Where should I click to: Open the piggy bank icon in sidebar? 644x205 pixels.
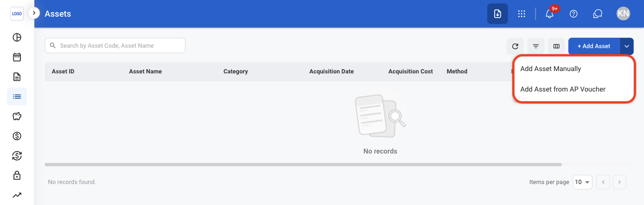[x=17, y=116]
